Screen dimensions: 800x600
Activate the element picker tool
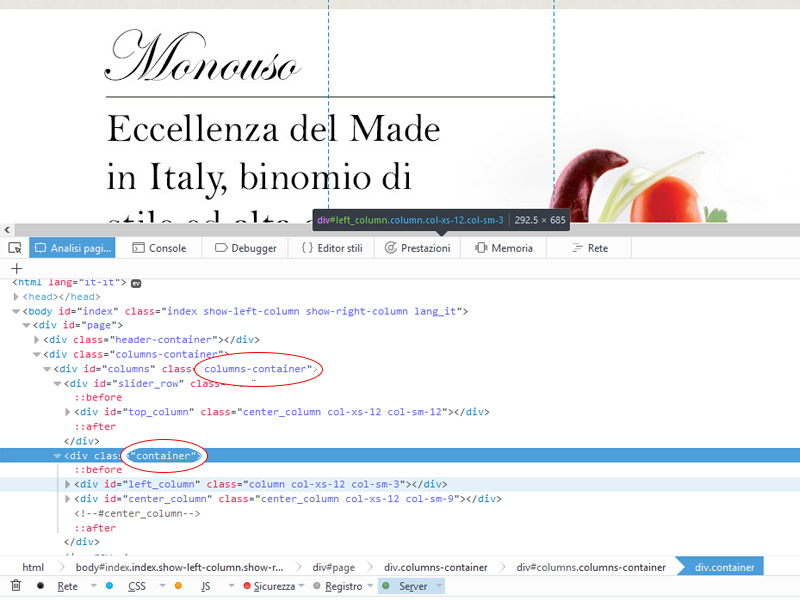pyautogui.click(x=15, y=248)
